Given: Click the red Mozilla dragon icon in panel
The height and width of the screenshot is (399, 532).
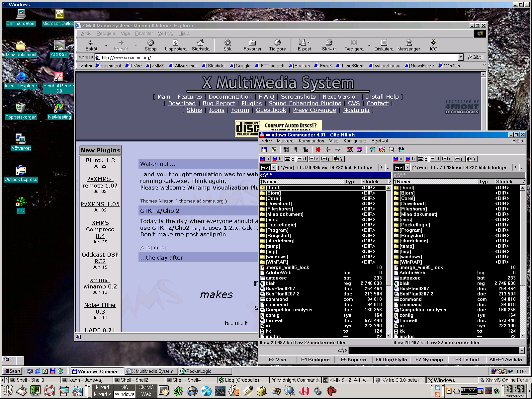Looking at the screenshot, I should pyautogui.click(x=331, y=391).
